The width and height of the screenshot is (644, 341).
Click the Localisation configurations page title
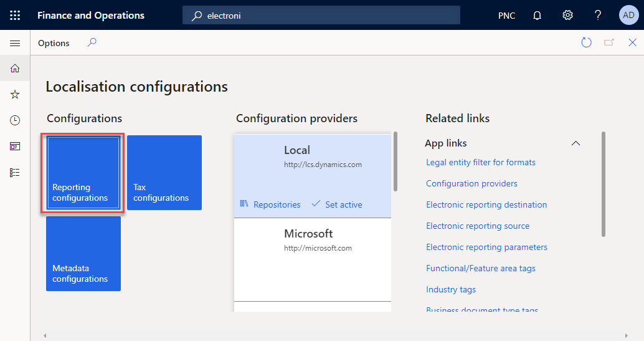(x=137, y=87)
